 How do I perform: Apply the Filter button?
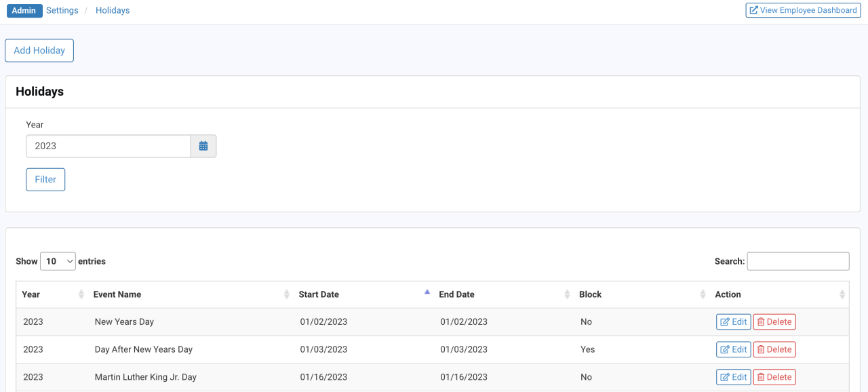pos(45,180)
